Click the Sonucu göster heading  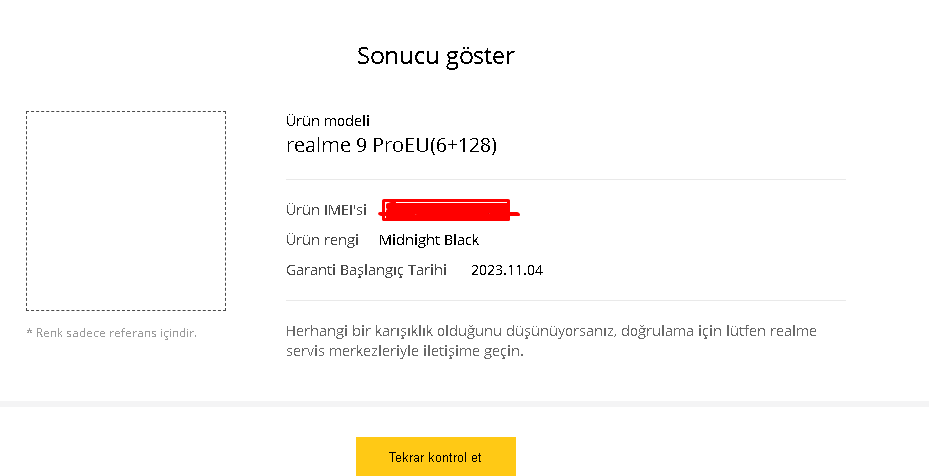[x=435, y=56]
